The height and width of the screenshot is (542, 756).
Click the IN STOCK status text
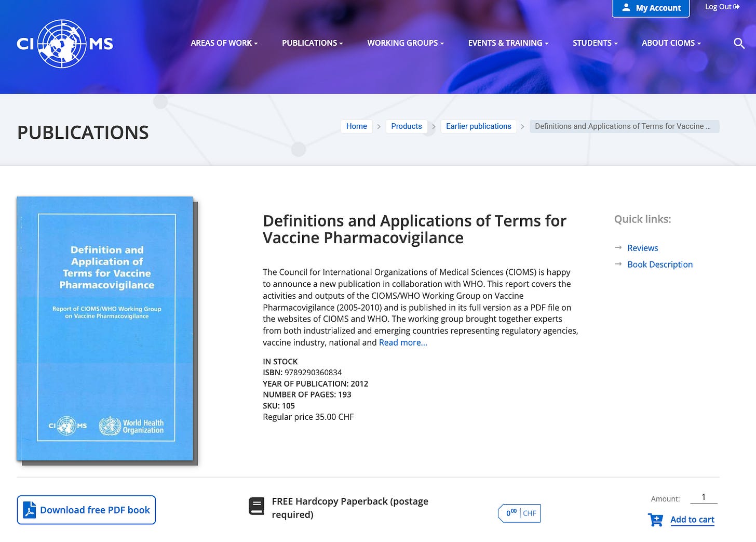tap(280, 362)
